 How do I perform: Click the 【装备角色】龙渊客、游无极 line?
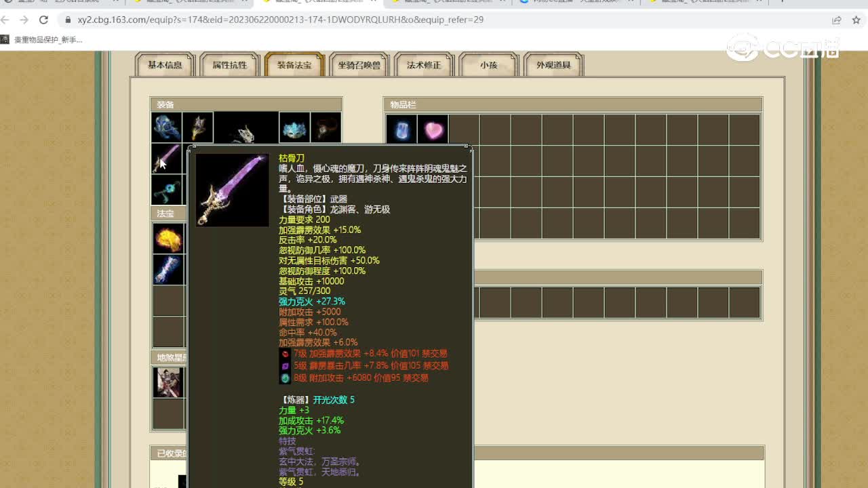coord(334,209)
